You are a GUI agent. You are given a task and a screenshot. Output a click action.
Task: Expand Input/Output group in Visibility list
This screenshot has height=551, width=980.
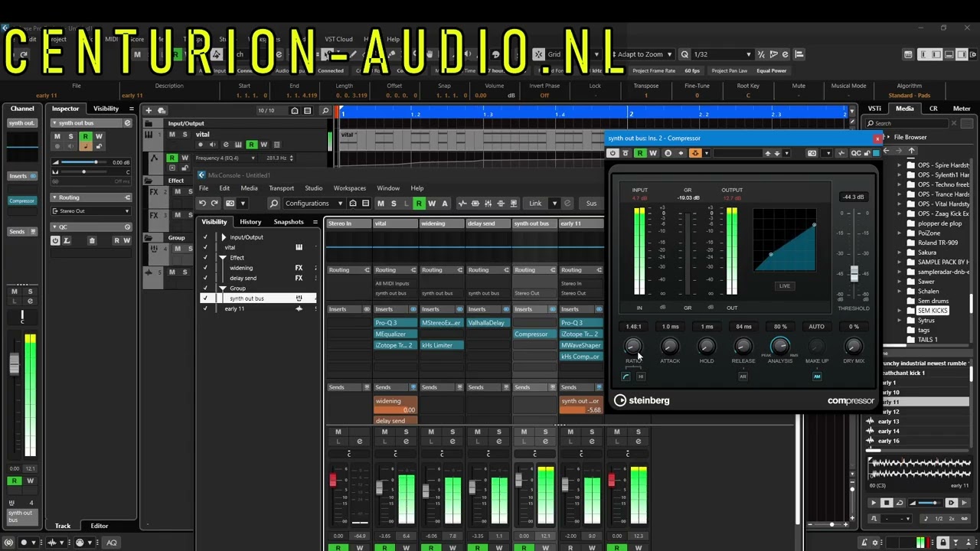[224, 237]
